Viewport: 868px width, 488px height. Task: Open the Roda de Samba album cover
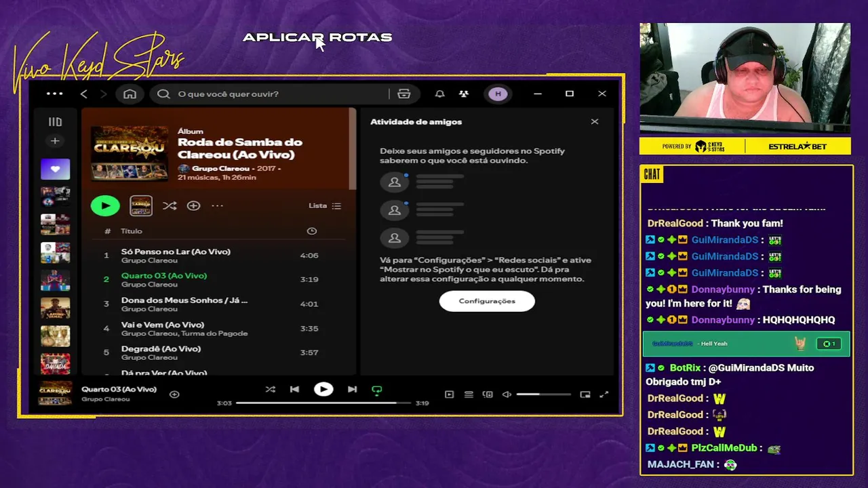130,152
